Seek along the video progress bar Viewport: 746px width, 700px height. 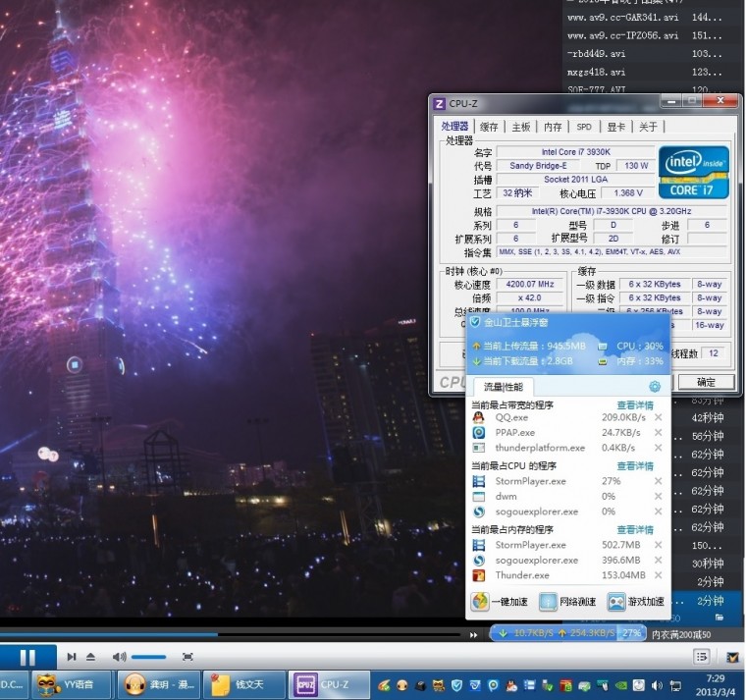[231, 634]
